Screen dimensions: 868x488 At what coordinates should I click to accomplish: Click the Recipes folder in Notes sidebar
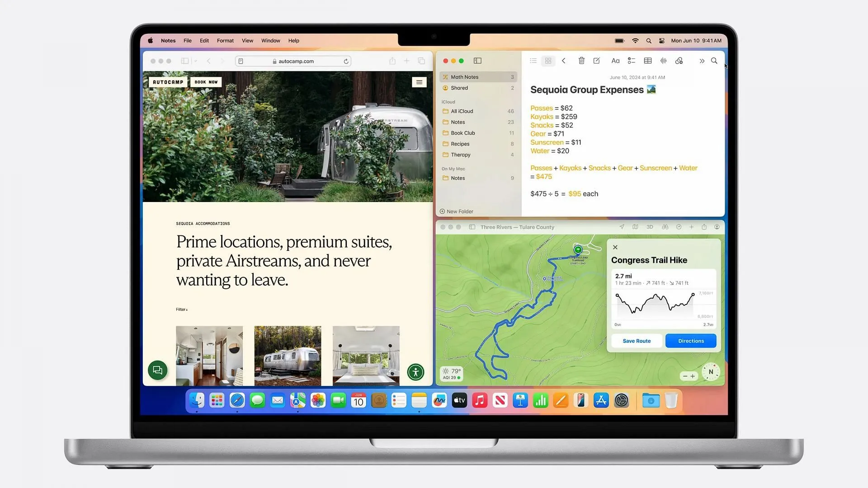click(x=460, y=144)
